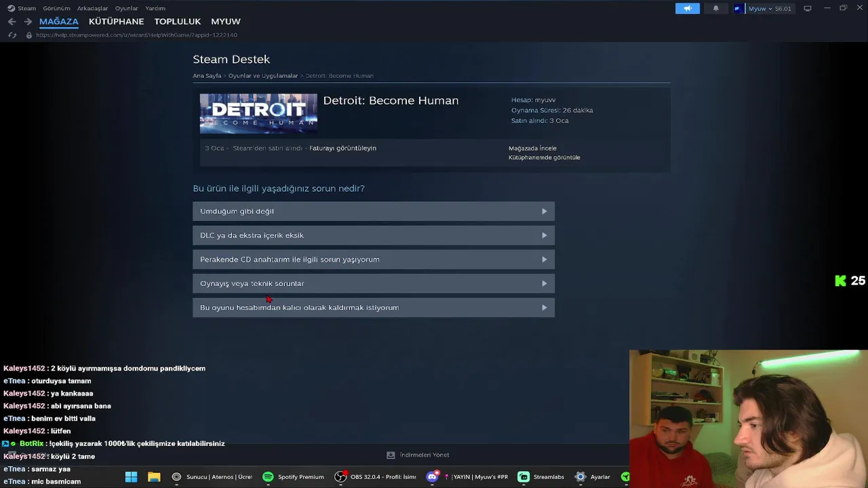Select 'Oynayış veya teknik sorunlar' option
The width and height of the screenshot is (868, 488).
click(x=374, y=283)
